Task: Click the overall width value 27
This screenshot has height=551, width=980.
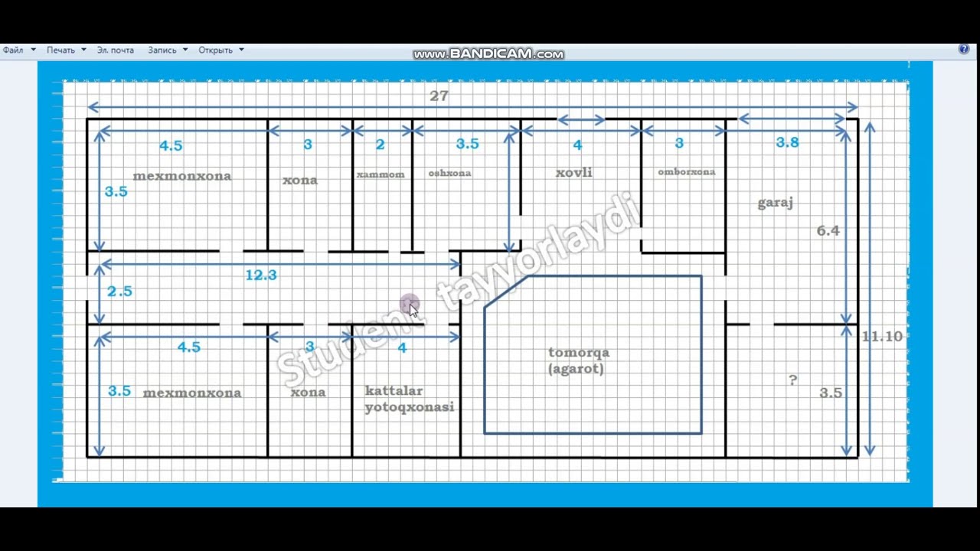Action: click(x=439, y=96)
